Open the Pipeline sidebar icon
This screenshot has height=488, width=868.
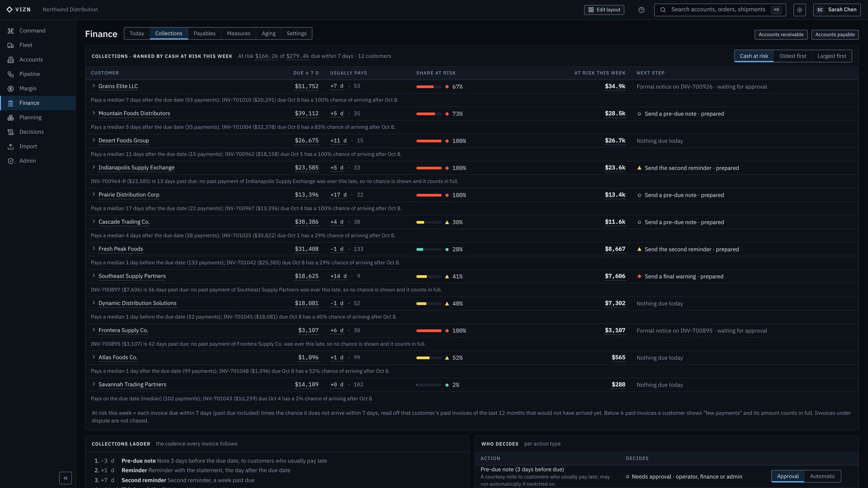[x=10, y=74]
